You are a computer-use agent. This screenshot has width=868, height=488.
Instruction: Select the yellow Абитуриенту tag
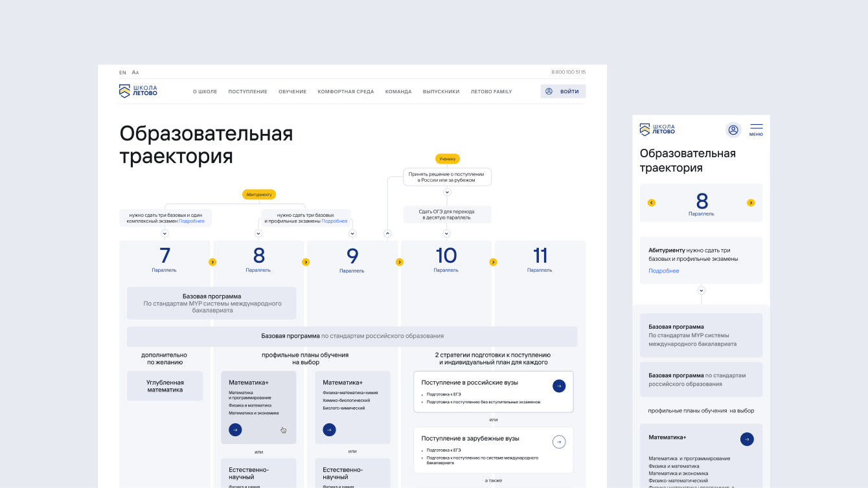point(259,194)
